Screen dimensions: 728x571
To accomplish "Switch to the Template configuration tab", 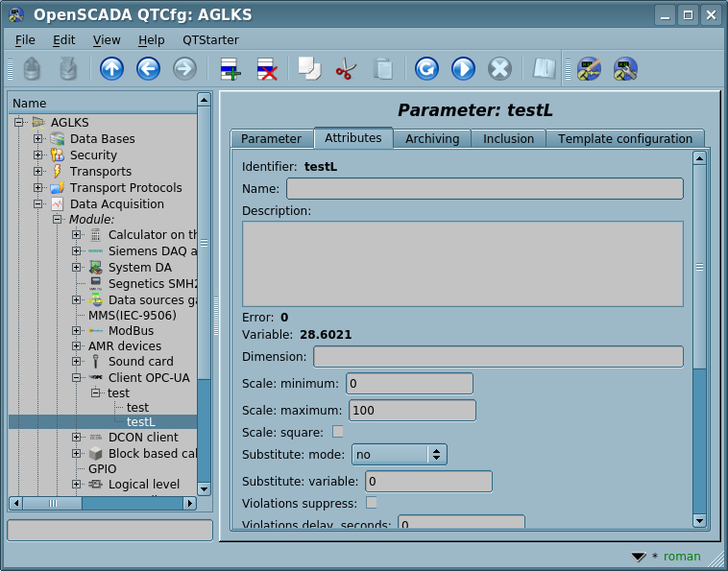I will pyautogui.click(x=625, y=138).
